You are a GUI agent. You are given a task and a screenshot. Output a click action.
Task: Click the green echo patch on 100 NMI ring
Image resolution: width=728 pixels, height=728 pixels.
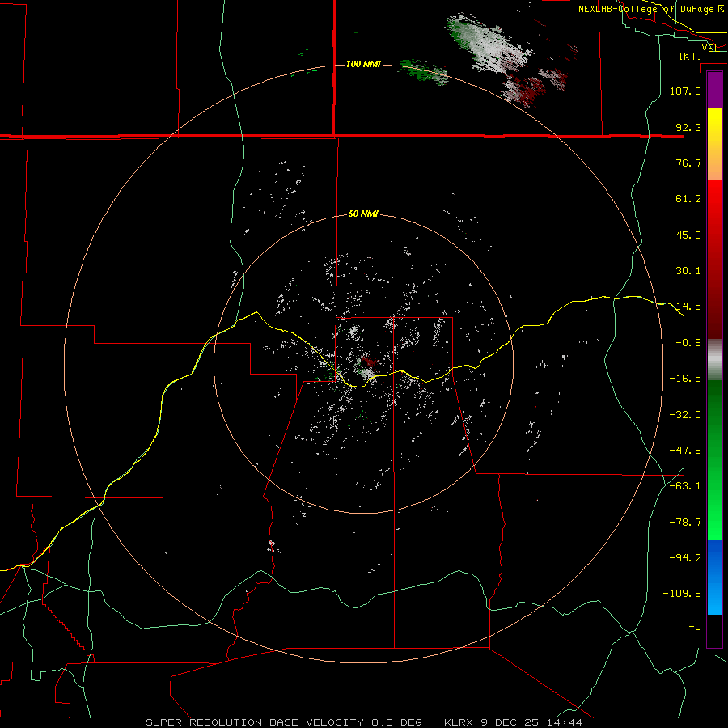[x=423, y=71]
